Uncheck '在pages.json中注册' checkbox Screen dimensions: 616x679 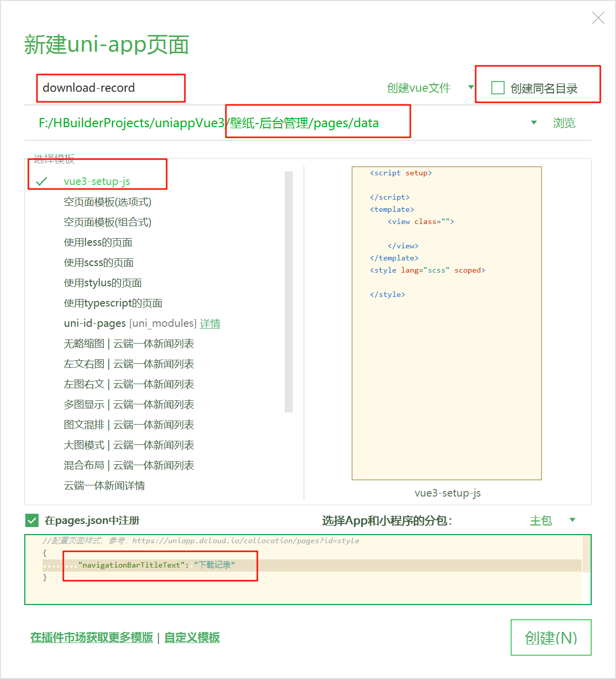[x=32, y=520]
